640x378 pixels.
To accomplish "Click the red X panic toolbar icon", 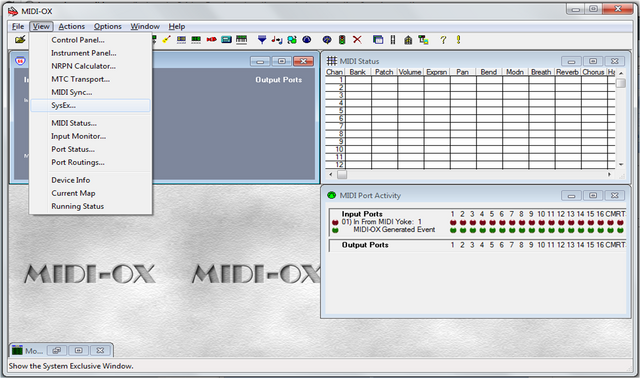I will 357,40.
